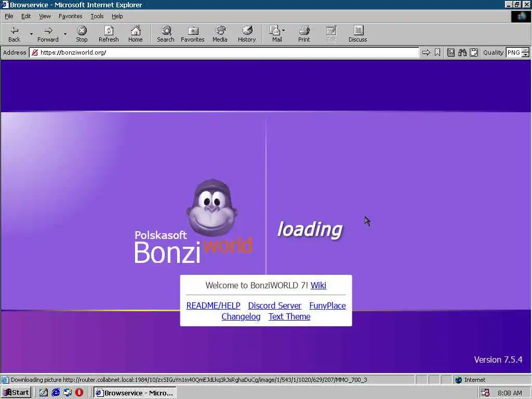
Task: Open the Favorites menu
Action: point(70,16)
